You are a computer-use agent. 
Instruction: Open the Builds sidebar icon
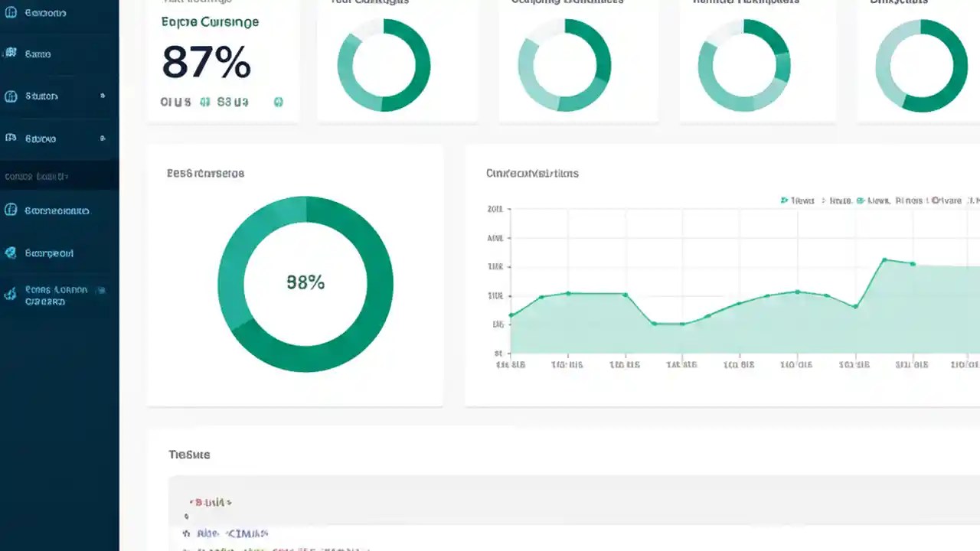point(11,54)
